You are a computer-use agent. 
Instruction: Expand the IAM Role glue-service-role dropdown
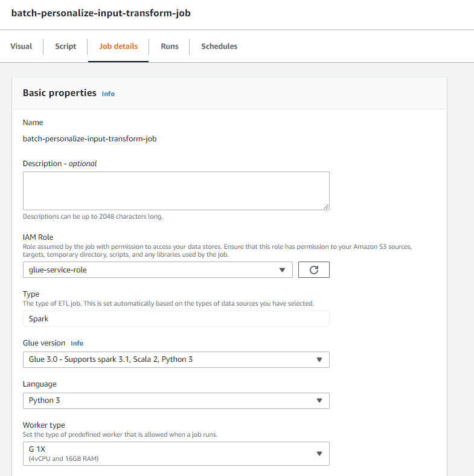tap(158, 270)
